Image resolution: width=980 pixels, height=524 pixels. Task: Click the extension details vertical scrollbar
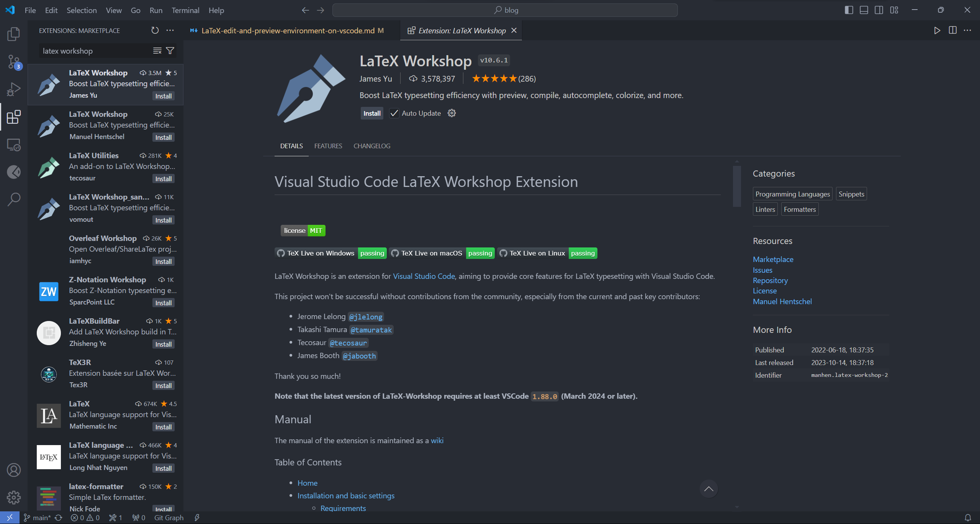737,187
